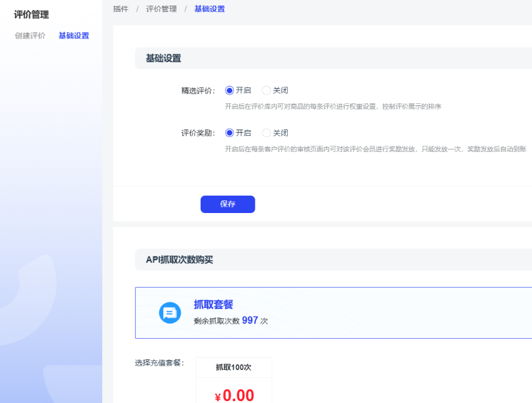Click the 评价管理 sidebar title
This screenshot has height=403, width=532.
[x=31, y=14]
